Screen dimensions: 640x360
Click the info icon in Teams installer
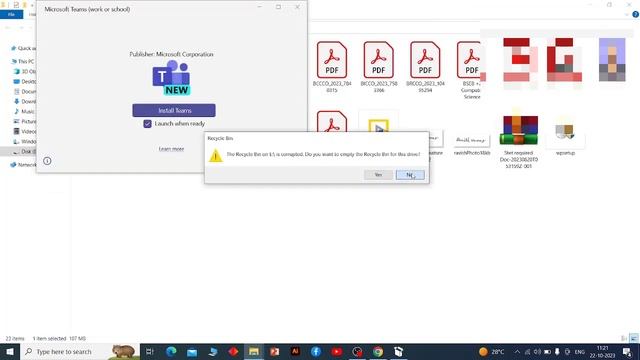(47, 161)
